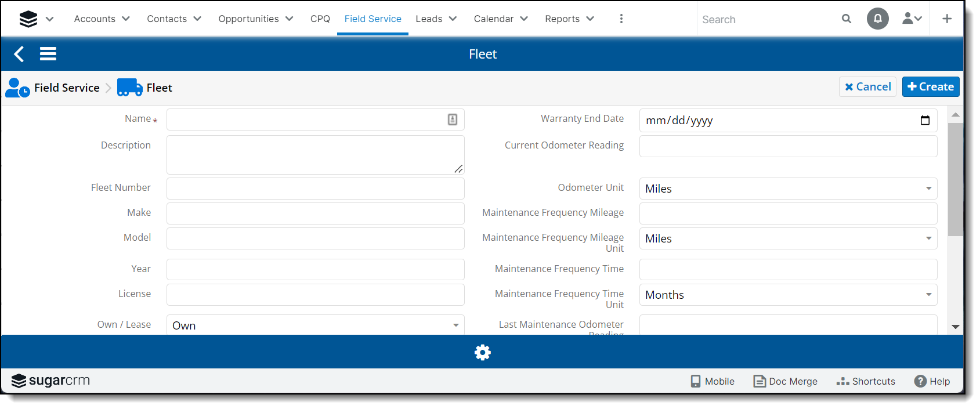Image resolution: width=980 pixels, height=409 pixels.
Task: Open the Own / Lease dropdown
Action: [x=316, y=325]
